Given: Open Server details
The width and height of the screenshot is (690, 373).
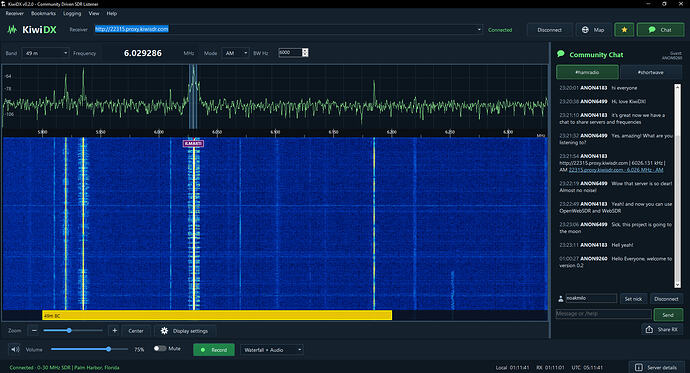Looking at the screenshot, I should pyautogui.click(x=656, y=367).
